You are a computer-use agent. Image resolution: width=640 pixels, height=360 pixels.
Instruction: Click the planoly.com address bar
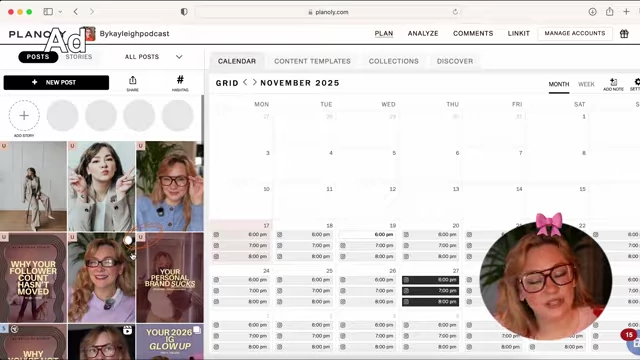click(328, 12)
